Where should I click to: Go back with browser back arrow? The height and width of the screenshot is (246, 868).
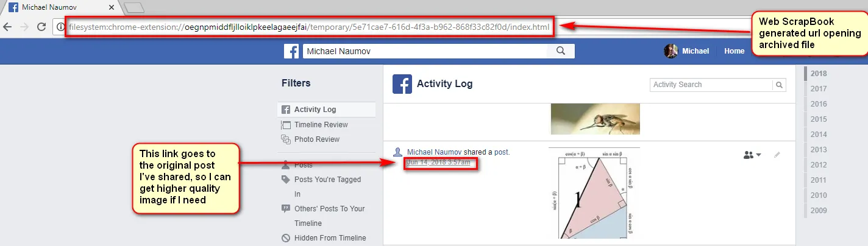(x=8, y=27)
